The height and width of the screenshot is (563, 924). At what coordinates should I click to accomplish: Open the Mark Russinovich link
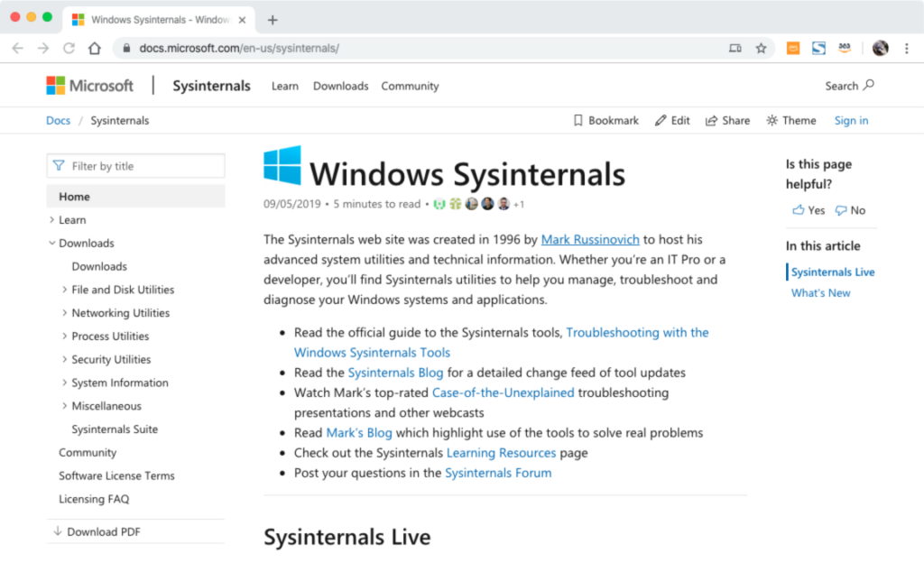coord(590,240)
